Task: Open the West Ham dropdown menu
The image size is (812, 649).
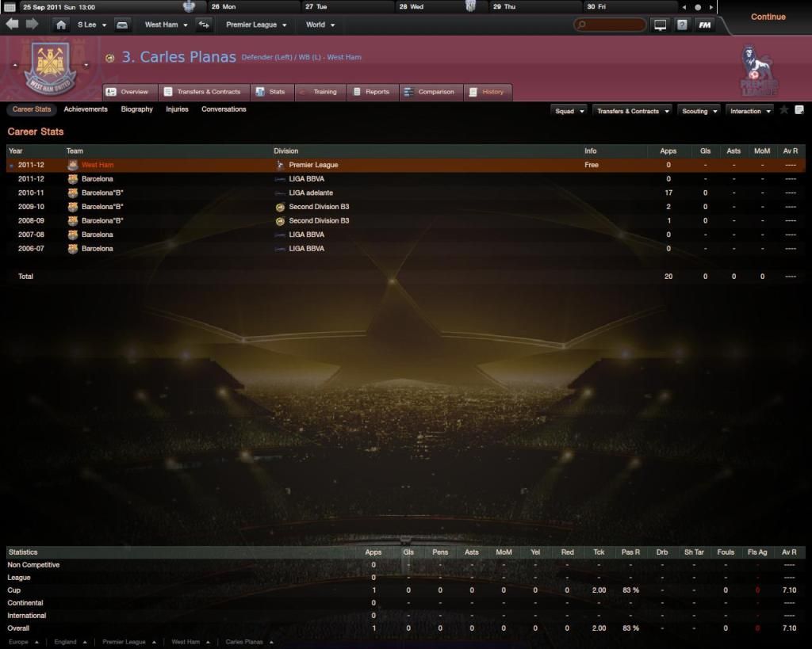Action: click(166, 25)
